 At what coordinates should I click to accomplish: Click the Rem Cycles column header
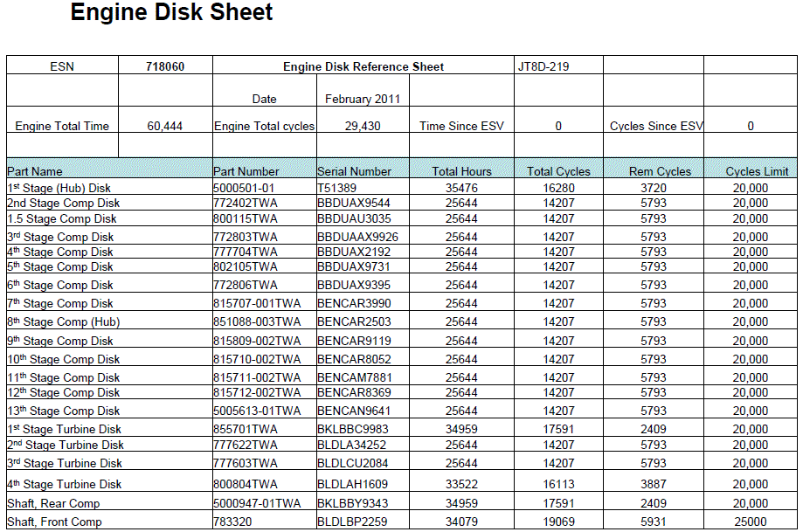coord(660,171)
